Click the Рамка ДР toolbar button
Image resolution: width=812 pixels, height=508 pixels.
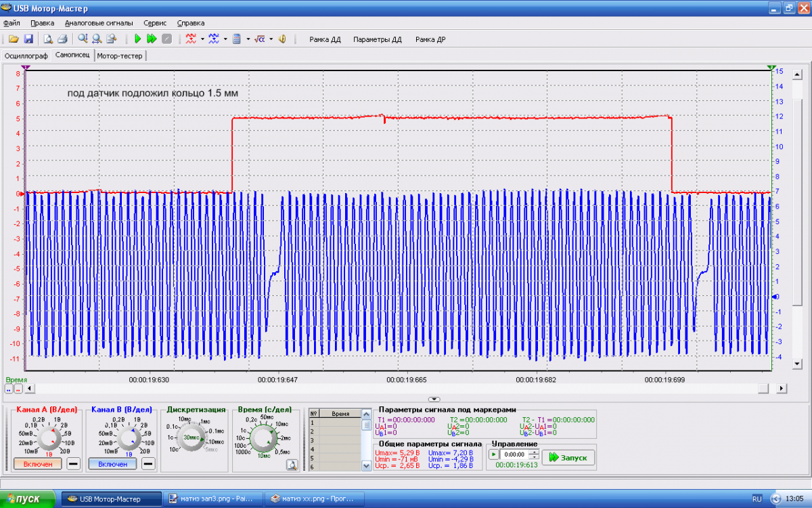[430, 39]
